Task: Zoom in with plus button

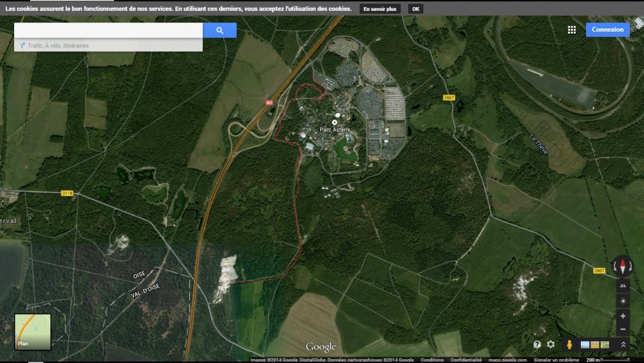Action: [x=623, y=316]
